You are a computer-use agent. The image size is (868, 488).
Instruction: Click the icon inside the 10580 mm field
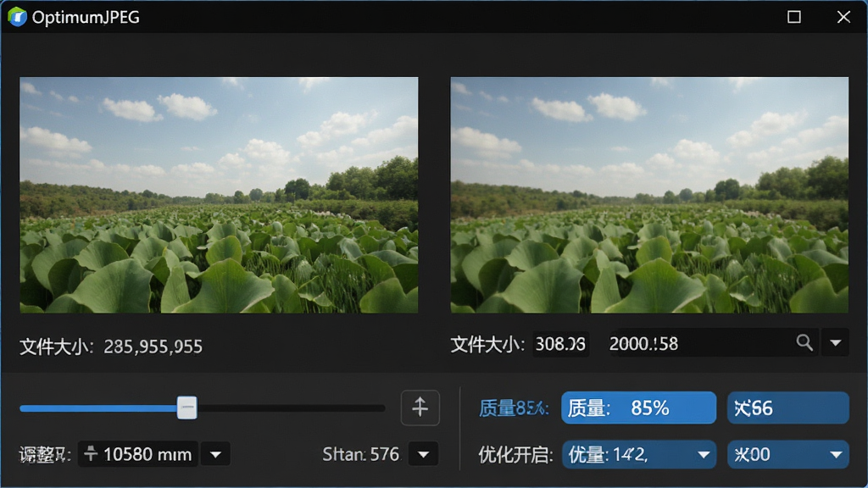(91, 454)
